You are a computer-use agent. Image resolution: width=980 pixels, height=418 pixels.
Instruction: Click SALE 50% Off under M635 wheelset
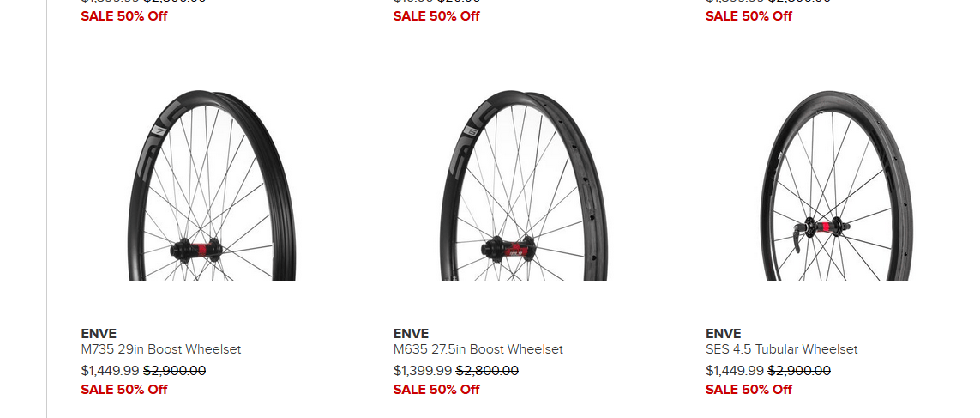click(436, 390)
